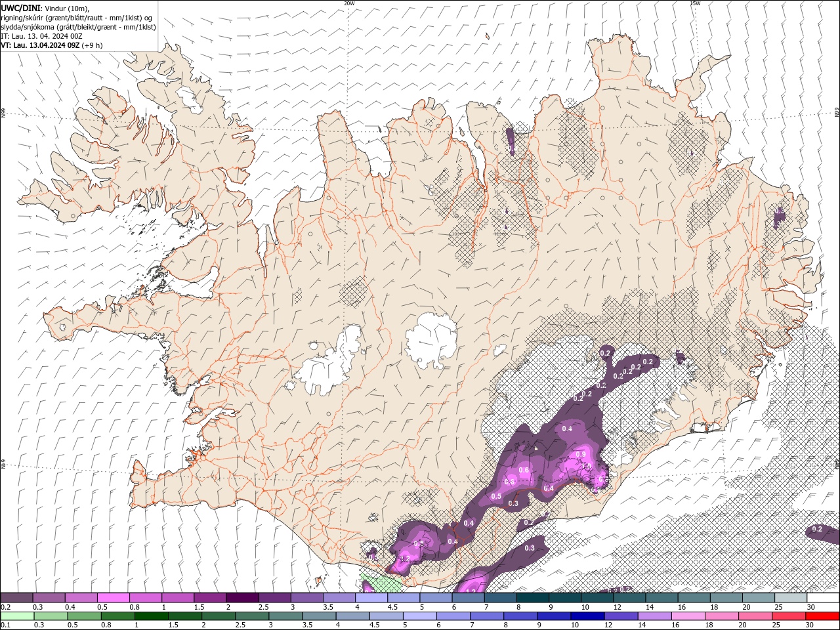The height and width of the screenshot is (630, 840).
Task: Select the 'IT: Lau. 13. 04. 2024 00Z' line
Action: 41,36
